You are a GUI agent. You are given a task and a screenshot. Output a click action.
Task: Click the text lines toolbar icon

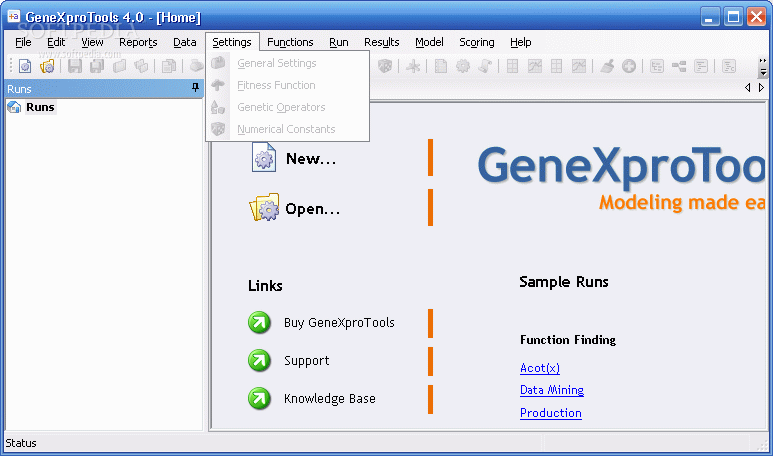[701, 66]
